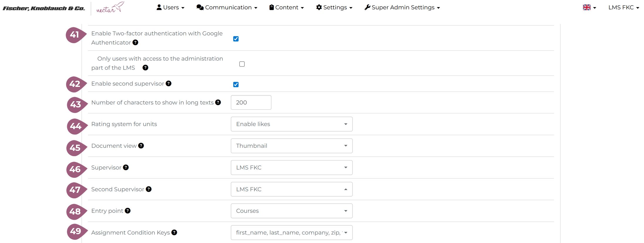644x243 pixels.
Task: Uncheck Enable second supervisor
Action: point(236,85)
